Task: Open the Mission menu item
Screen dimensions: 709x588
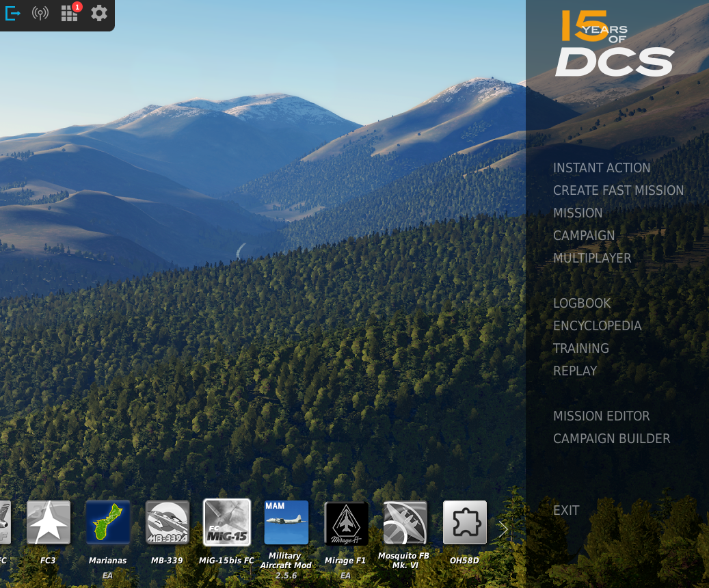Action: click(x=578, y=213)
